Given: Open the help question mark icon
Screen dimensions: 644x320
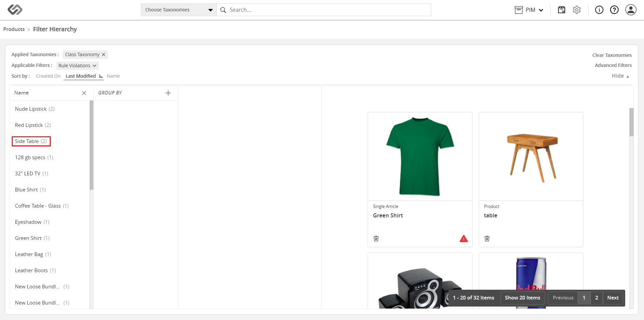Looking at the screenshot, I should pyautogui.click(x=614, y=10).
